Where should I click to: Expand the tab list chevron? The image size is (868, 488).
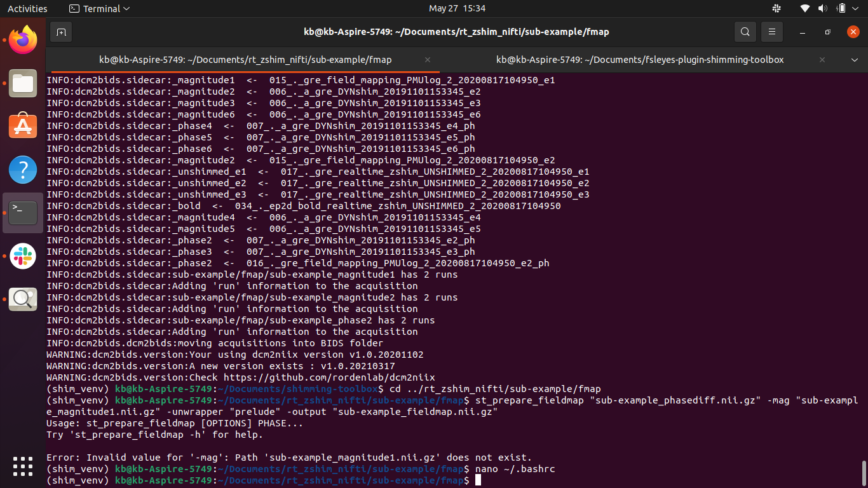pyautogui.click(x=855, y=60)
